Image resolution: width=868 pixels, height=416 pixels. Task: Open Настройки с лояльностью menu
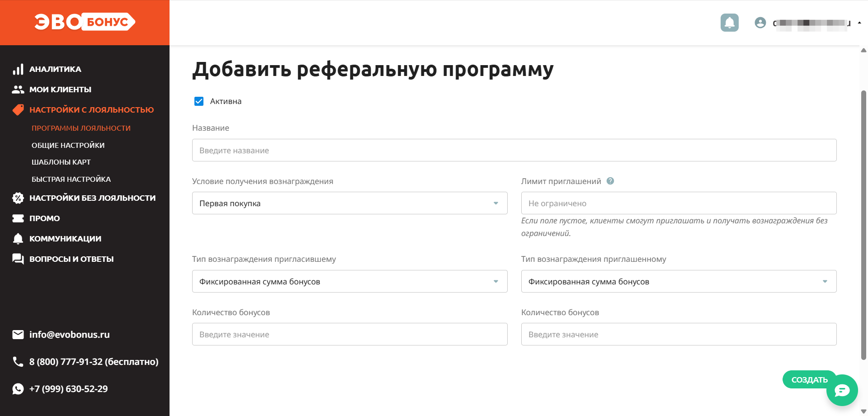91,110
